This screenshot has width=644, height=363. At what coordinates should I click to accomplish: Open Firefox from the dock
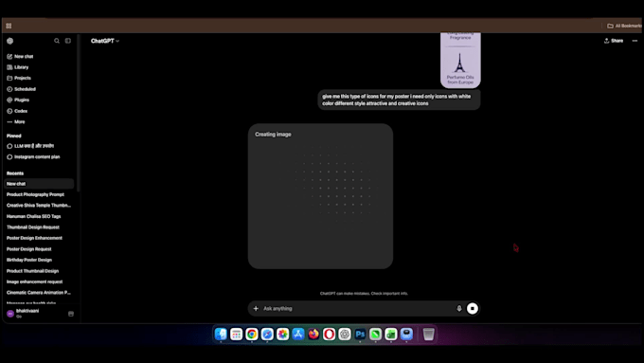click(x=313, y=334)
